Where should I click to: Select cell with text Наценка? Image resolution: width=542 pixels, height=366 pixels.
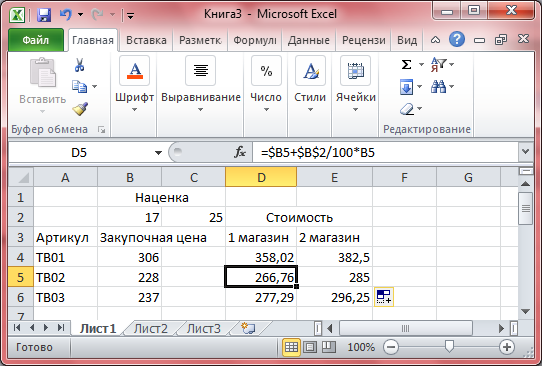tap(161, 198)
